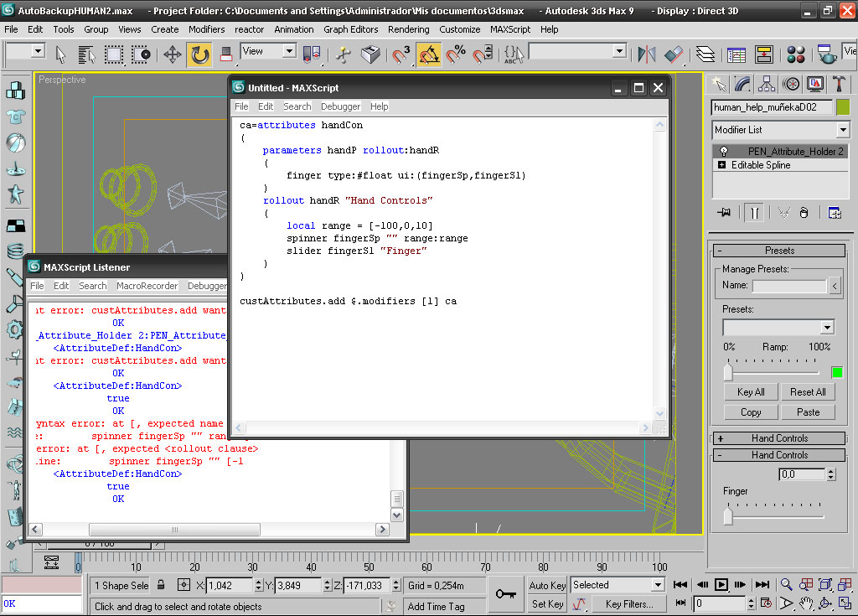This screenshot has width=858, height=616.
Task: Toggle 3D Snaps magnet icon
Action: click(x=401, y=54)
